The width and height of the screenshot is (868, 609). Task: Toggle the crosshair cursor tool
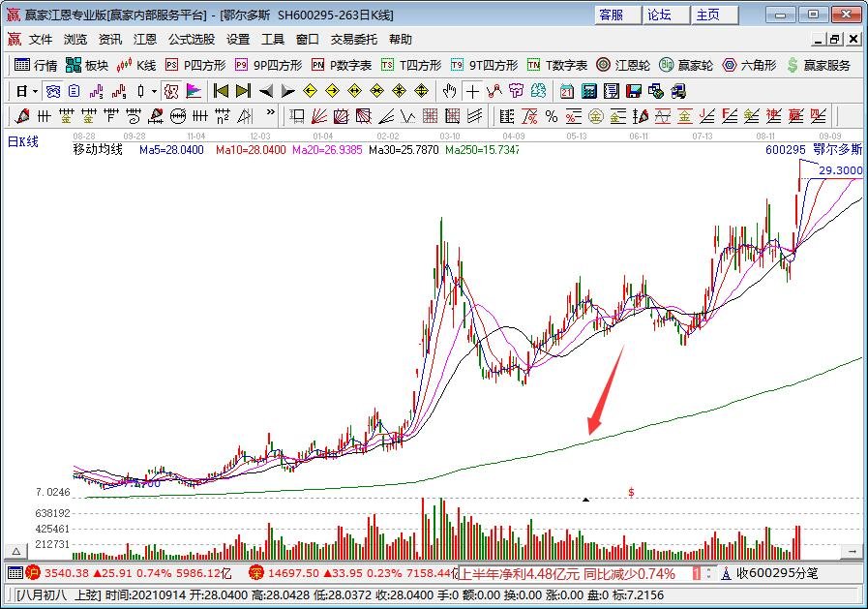coord(472,91)
